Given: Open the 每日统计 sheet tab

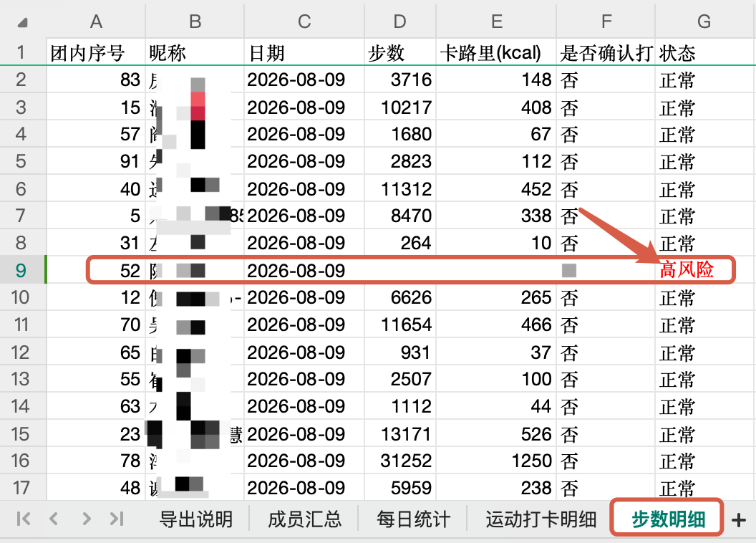Looking at the screenshot, I should (413, 519).
